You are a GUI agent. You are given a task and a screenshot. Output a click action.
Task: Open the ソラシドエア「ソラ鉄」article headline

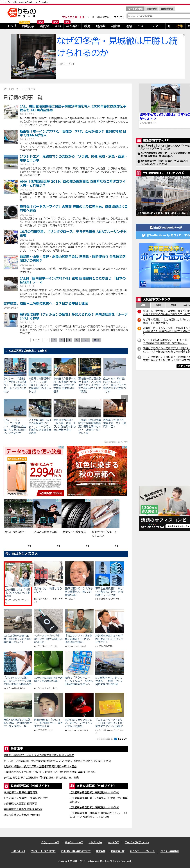pyautogui.click(x=73, y=158)
